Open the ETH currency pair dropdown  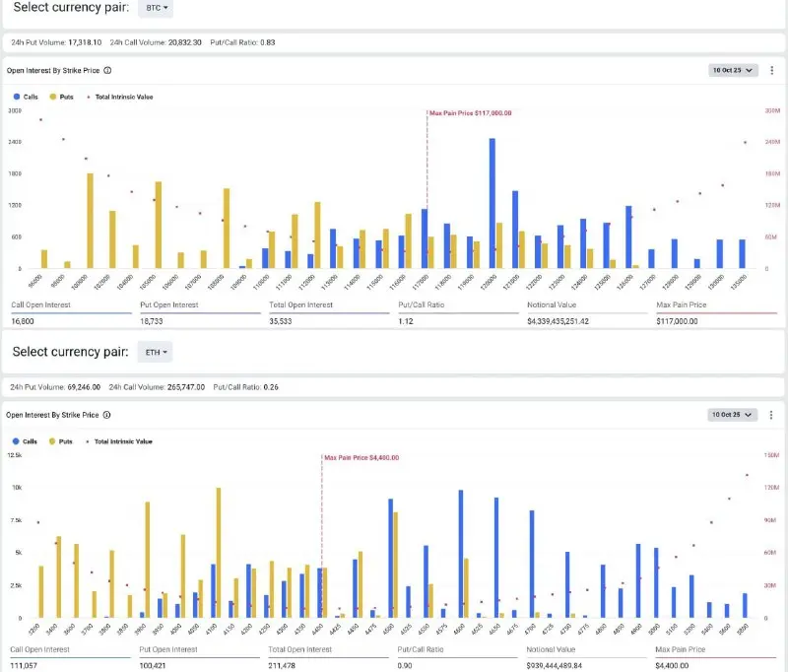[156, 353]
